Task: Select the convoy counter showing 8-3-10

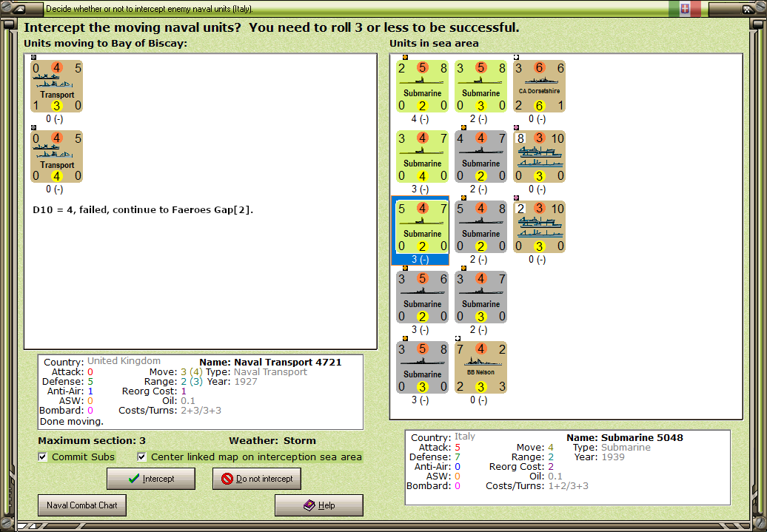Action: tap(540, 156)
